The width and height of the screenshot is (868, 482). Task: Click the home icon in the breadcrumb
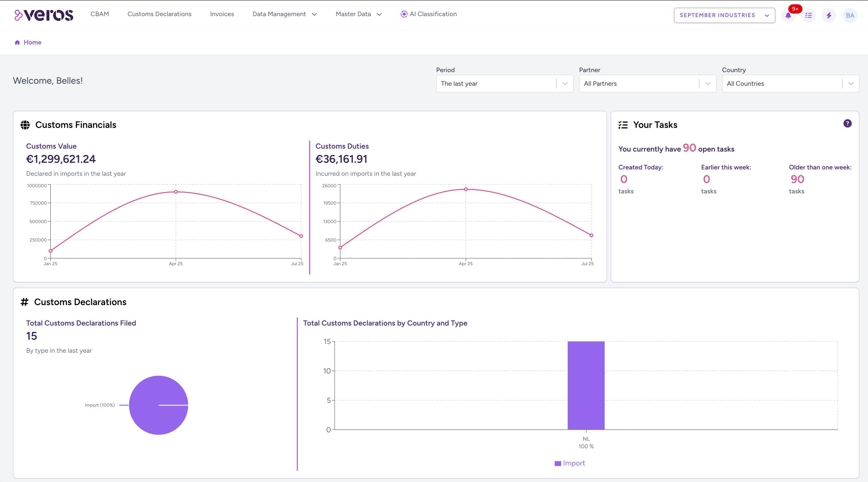tap(17, 42)
